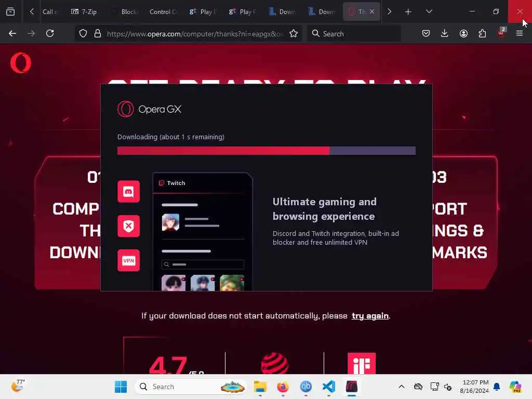The width and height of the screenshot is (532, 399).
Task: Click the Firefox Search box
Action: point(354,34)
